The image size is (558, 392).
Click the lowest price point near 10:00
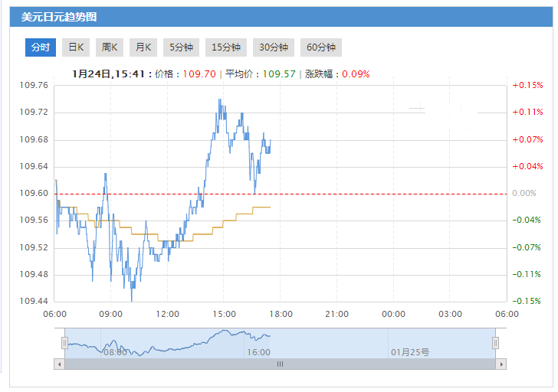click(x=132, y=300)
